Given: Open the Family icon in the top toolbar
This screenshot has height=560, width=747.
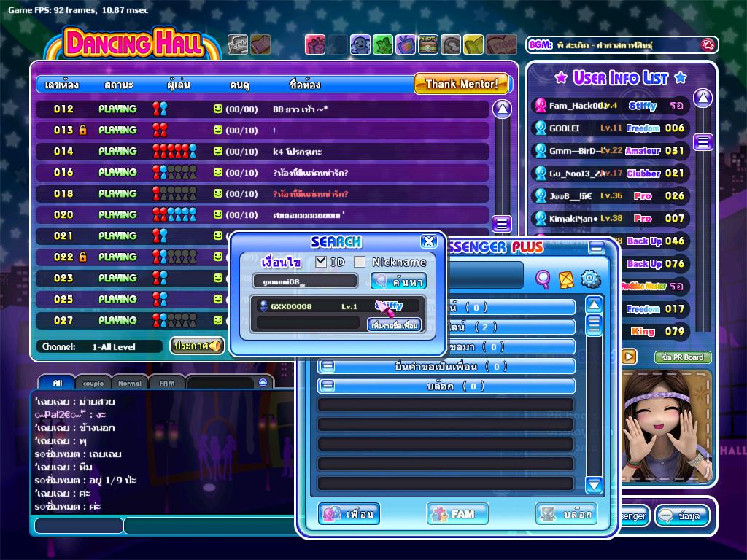Looking at the screenshot, I should (238, 44).
